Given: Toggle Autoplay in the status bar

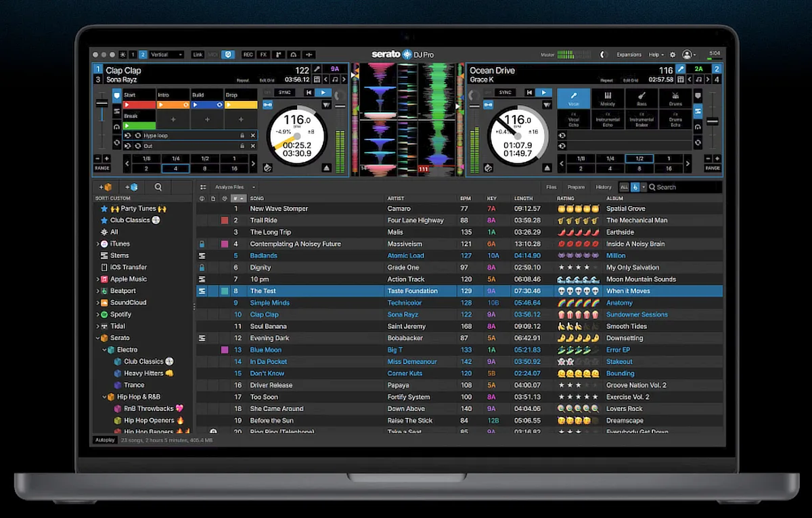Looking at the screenshot, I should click(104, 440).
